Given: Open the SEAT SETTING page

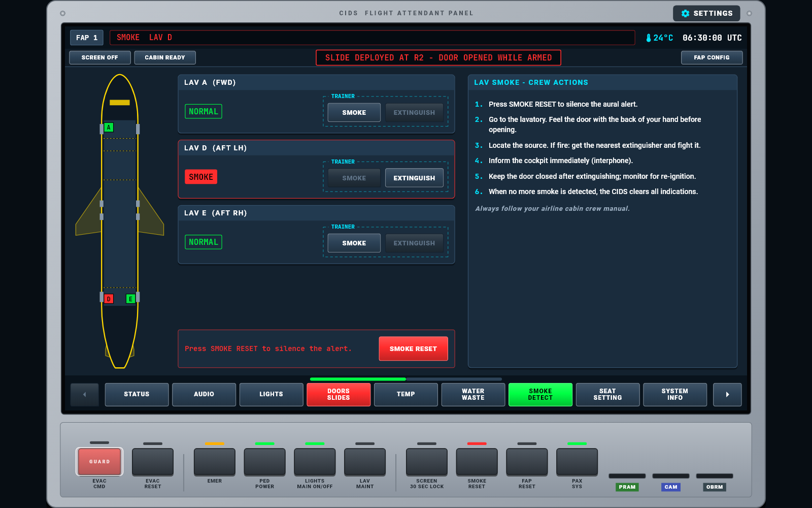Looking at the screenshot, I should point(607,394).
